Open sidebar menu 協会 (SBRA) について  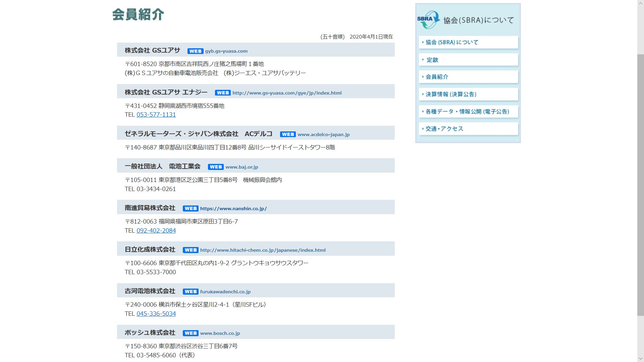(469, 42)
